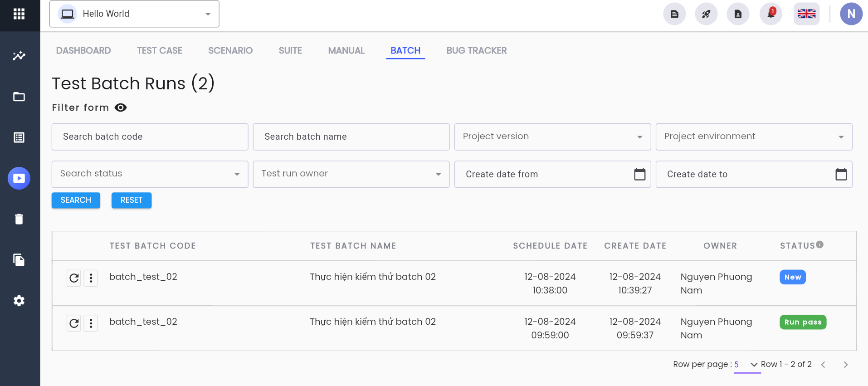868x386 pixels.
Task: Switch to the SCENARIO tab
Action: [x=230, y=51]
